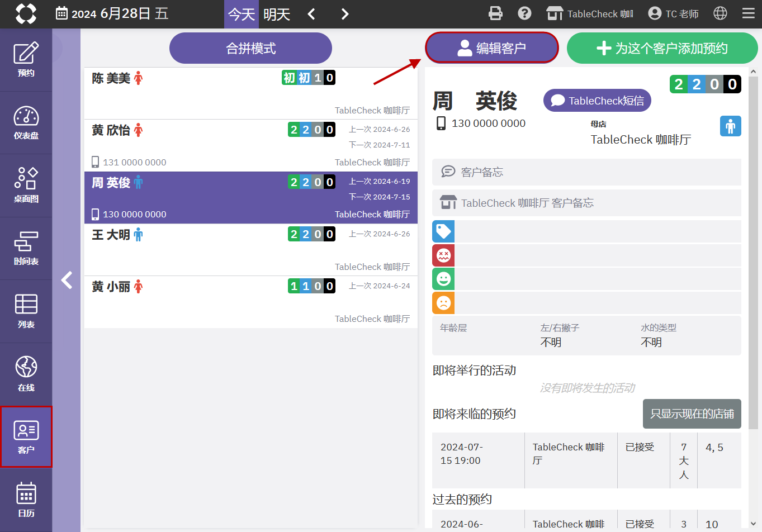Select customer 黄 小丽 in the list

click(x=251, y=302)
